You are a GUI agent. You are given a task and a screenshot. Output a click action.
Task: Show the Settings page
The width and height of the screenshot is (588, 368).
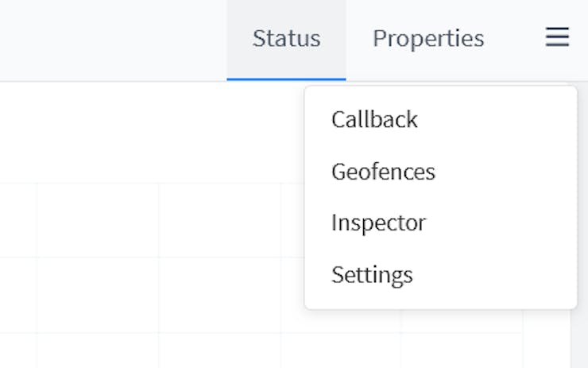coord(372,275)
